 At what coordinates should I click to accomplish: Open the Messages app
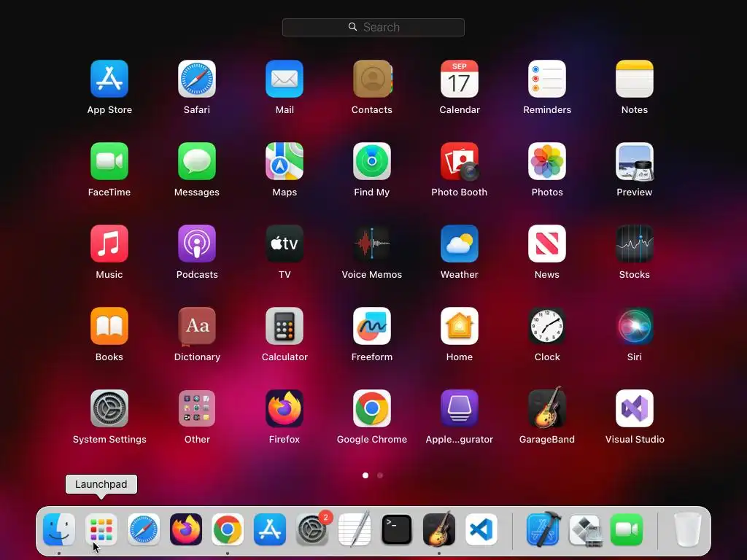[197, 161]
